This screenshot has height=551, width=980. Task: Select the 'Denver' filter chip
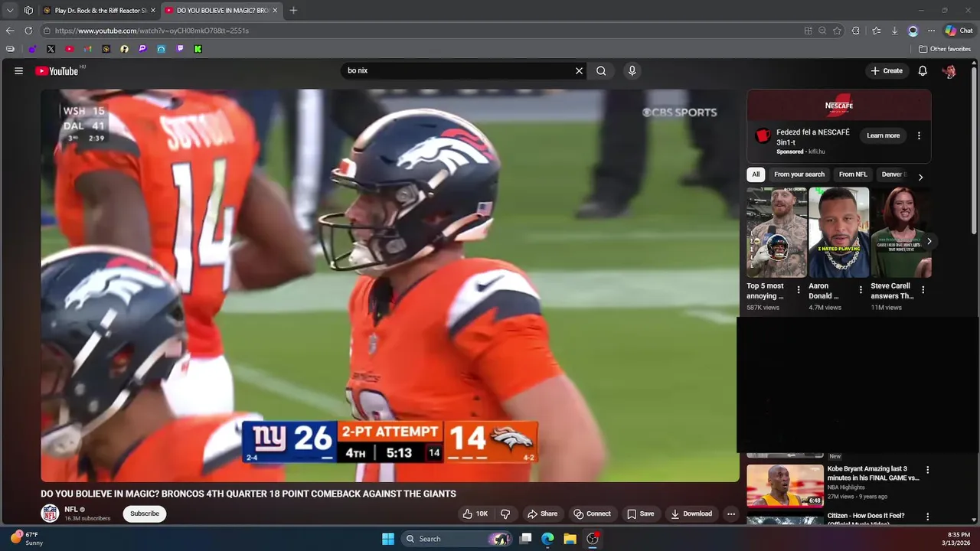tap(893, 174)
